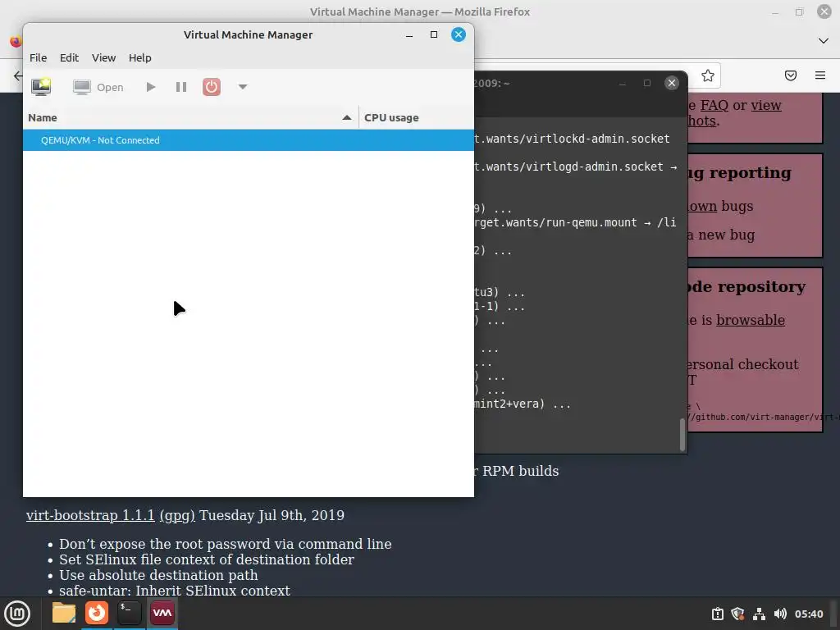Screen dimensions: 840x630
Task: Open Firefox hamburger application menu
Action: pos(820,75)
